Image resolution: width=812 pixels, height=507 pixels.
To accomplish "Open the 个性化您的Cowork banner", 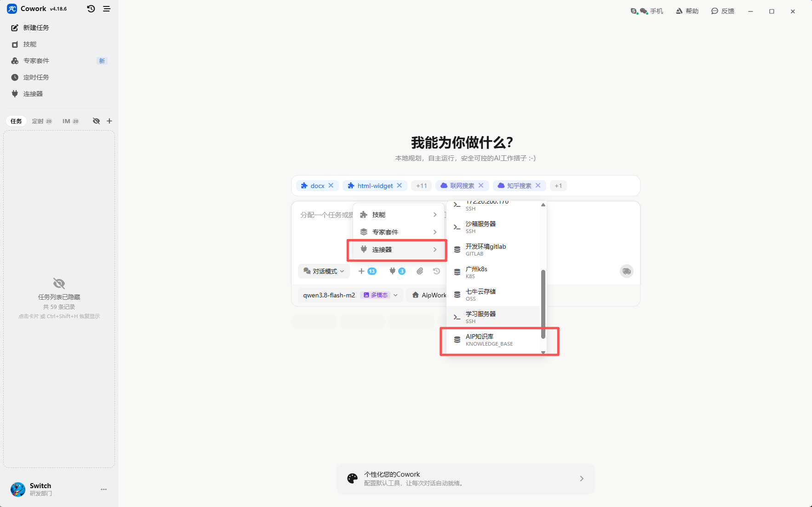I will pos(465,479).
